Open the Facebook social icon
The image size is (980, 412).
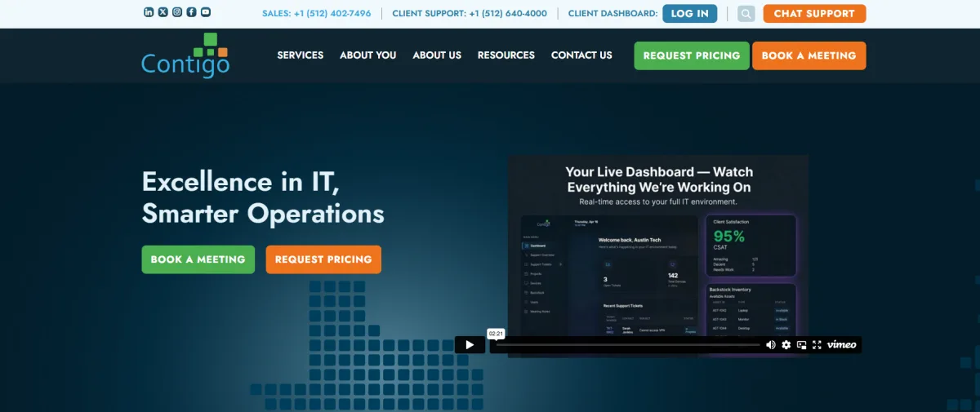(191, 12)
